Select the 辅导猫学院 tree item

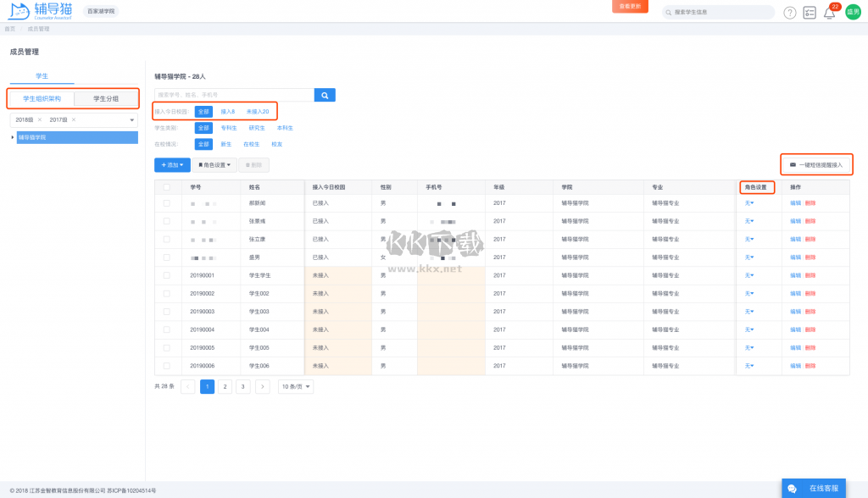tap(77, 137)
